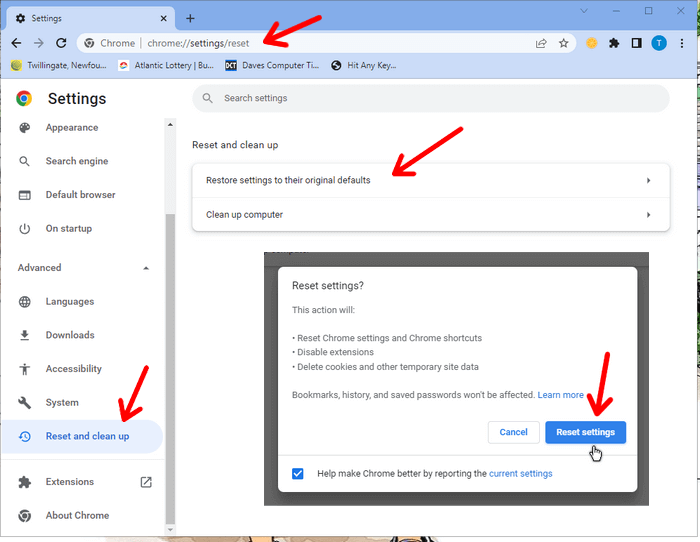Screen dimensions: 700x542
Task: Select Reset and clean up in sidebar
Action: click(x=83, y=436)
